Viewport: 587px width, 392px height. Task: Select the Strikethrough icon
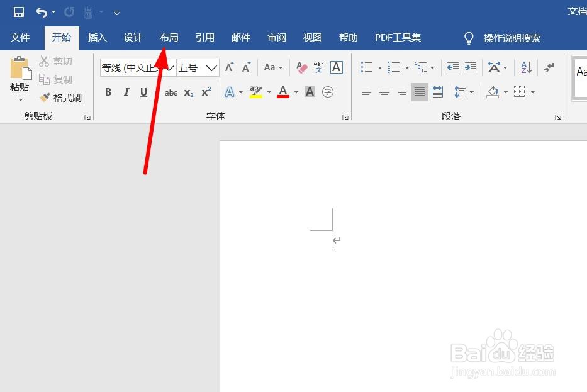(x=171, y=92)
